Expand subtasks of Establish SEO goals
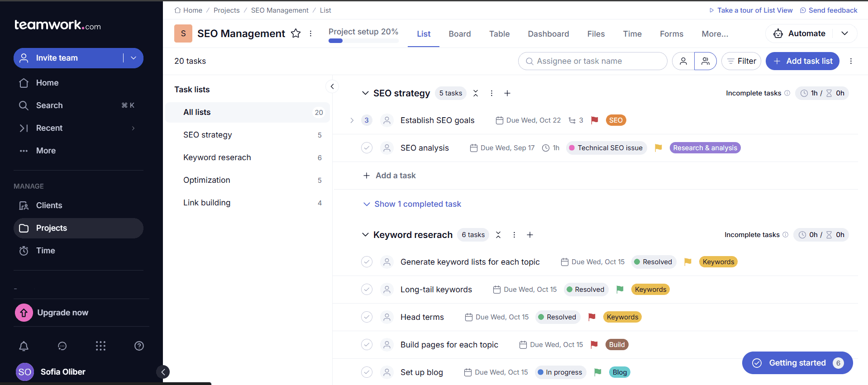868x385 pixels. 352,120
